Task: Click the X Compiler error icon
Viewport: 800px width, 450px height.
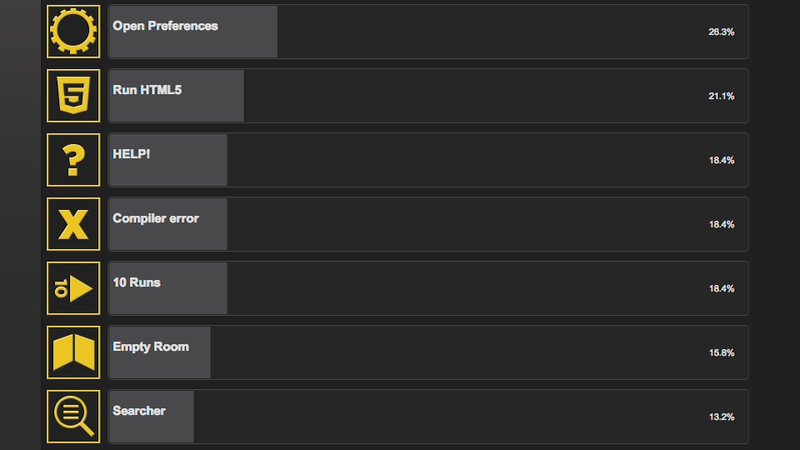Action: coord(73,224)
